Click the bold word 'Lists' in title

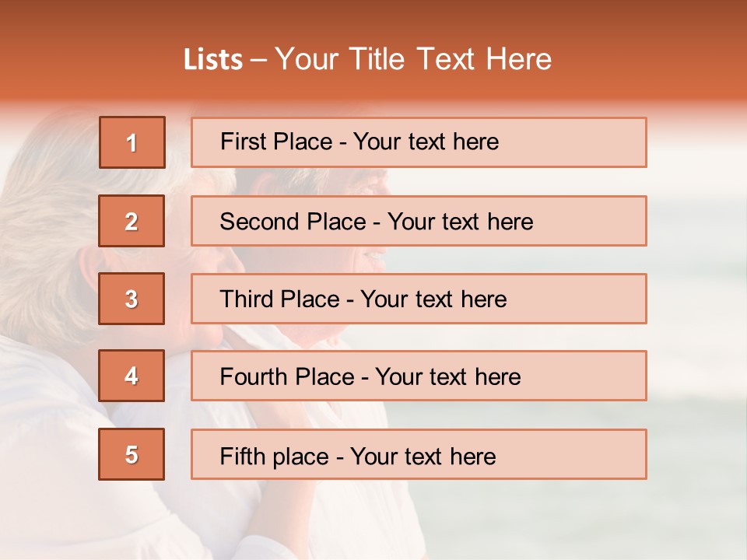click(x=213, y=60)
